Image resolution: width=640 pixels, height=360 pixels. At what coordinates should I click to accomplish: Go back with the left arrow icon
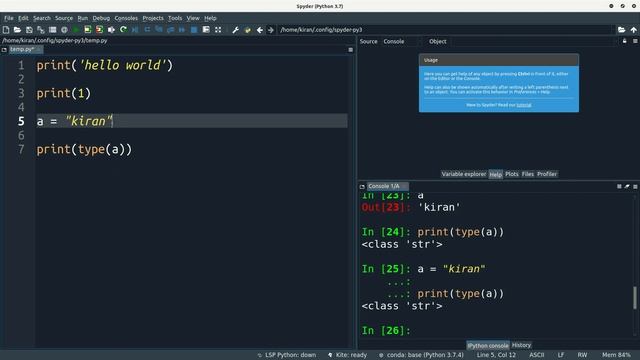[259, 30]
